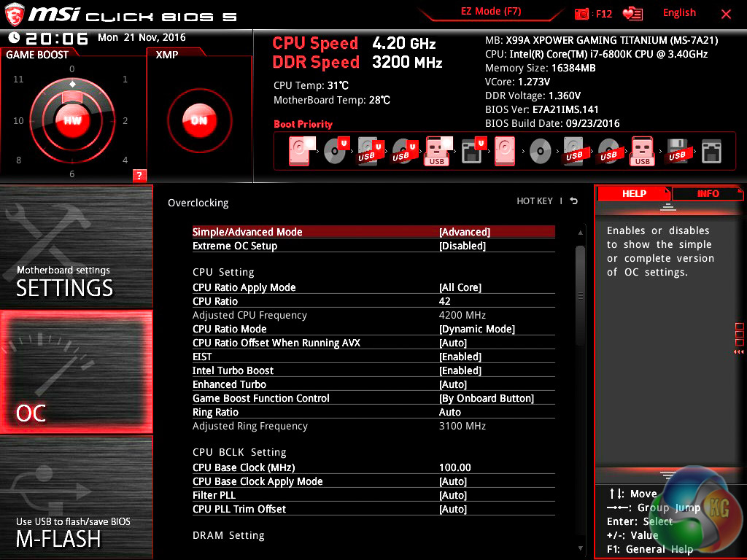Viewport: 747px width, 560px height.
Task: Toggle Extreme OC Setup Disabled setting
Action: click(x=373, y=246)
